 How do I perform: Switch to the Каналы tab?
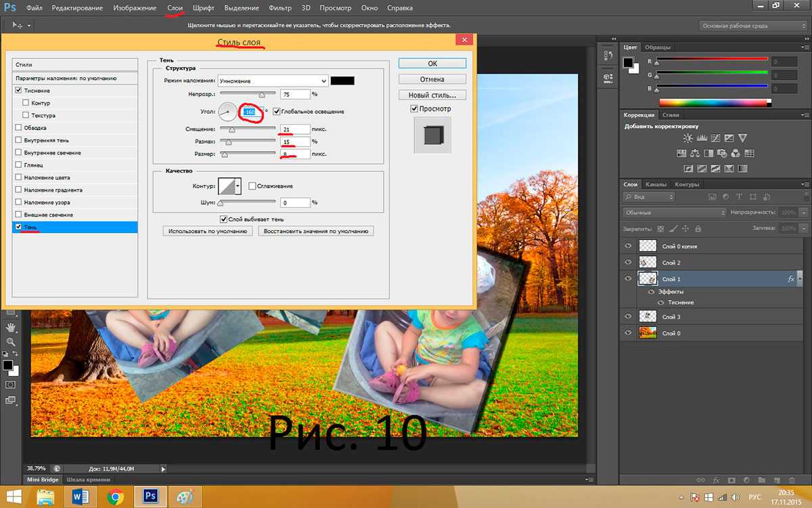tap(656, 184)
